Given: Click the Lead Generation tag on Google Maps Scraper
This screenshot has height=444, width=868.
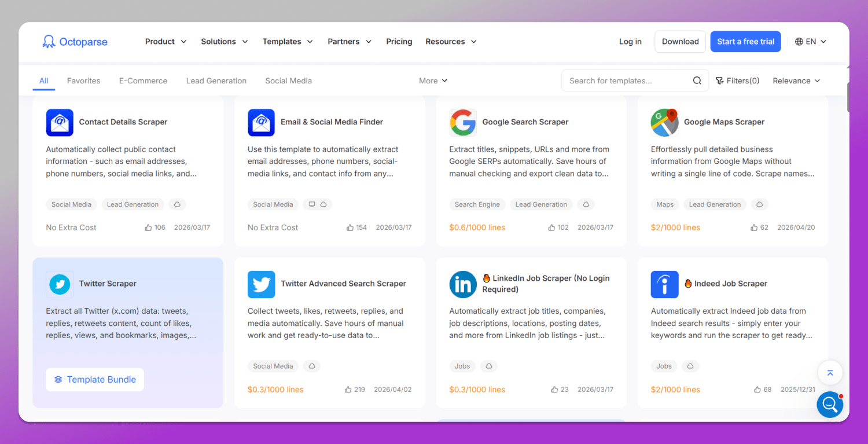Looking at the screenshot, I should tap(715, 204).
